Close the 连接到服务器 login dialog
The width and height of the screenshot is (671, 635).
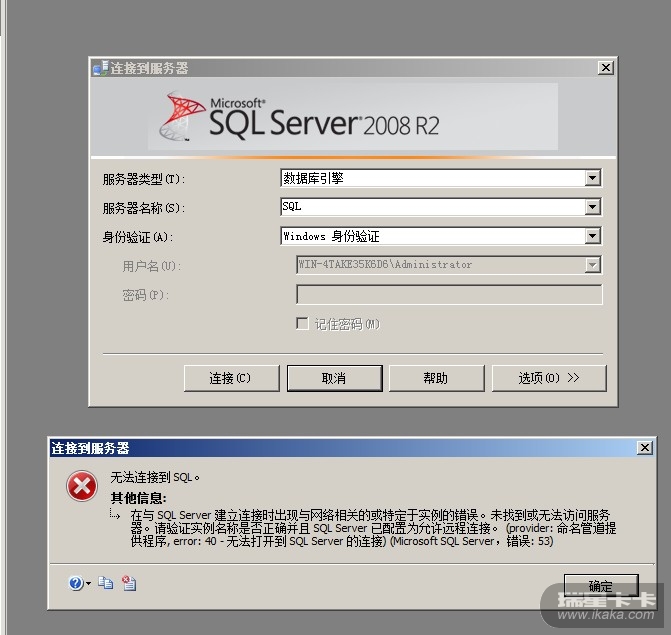(x=606, y=68)
